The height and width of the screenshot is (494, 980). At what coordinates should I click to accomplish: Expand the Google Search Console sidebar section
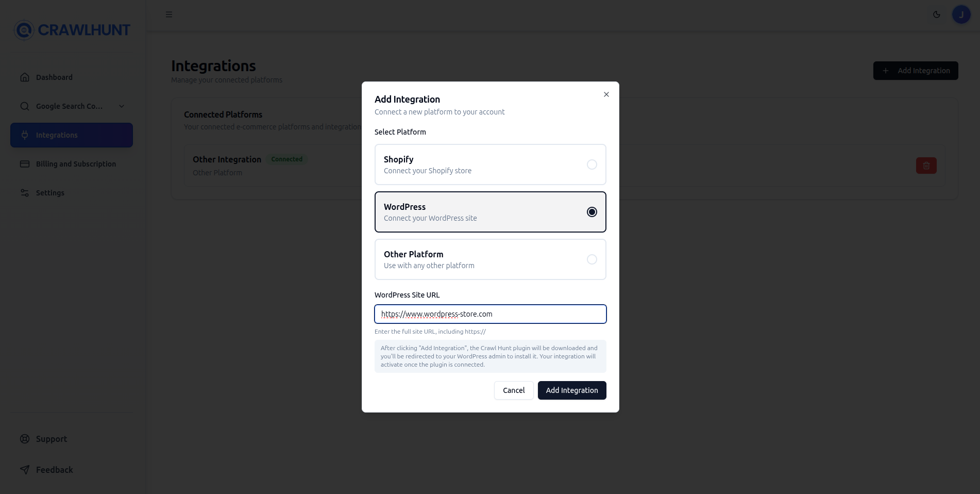click(122, 106)
